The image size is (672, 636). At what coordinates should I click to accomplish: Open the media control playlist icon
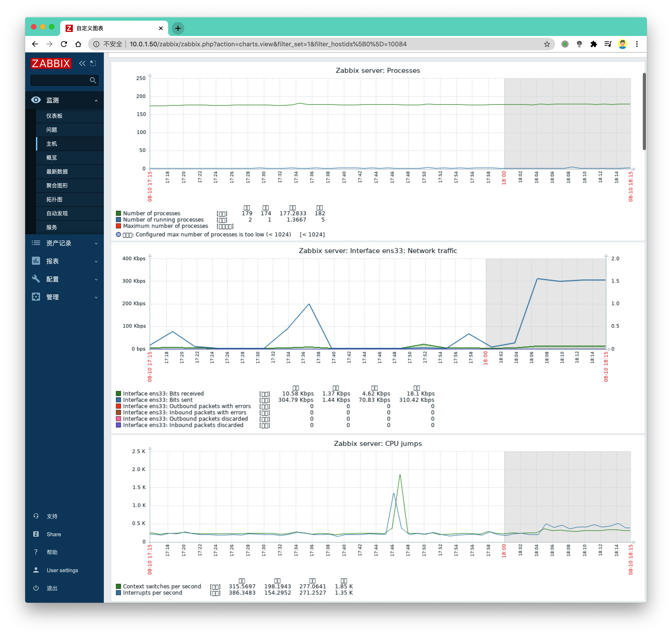[607, 44]
